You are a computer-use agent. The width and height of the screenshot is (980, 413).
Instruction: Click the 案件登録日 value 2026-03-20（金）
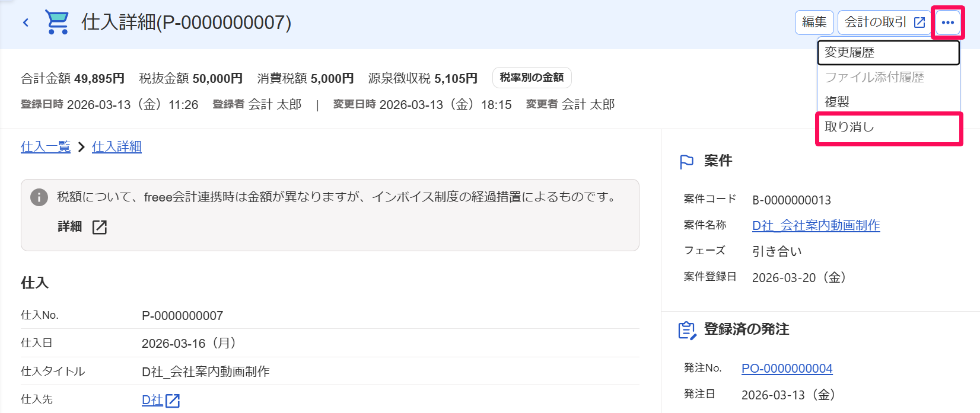(800, 277)
